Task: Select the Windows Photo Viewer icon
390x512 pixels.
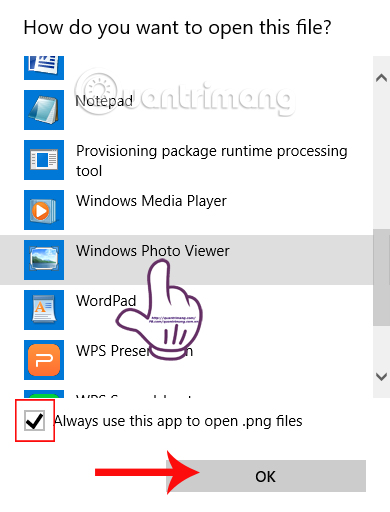Action: (44, 260)
